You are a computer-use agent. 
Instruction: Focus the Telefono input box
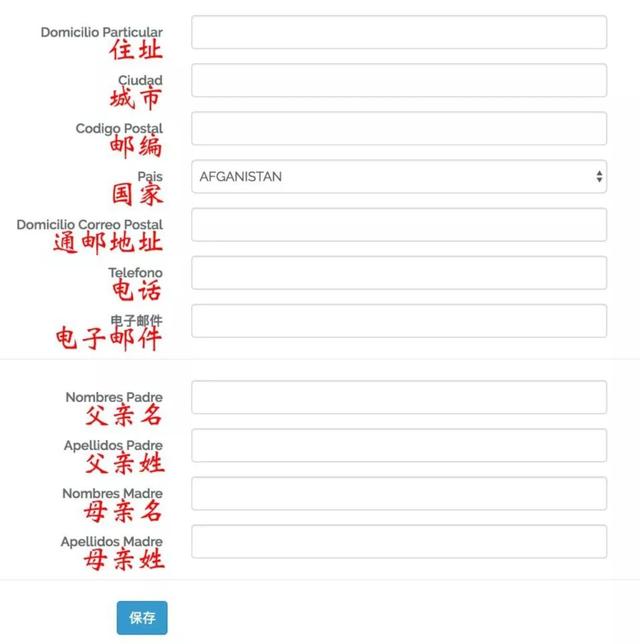click(399, 273)
